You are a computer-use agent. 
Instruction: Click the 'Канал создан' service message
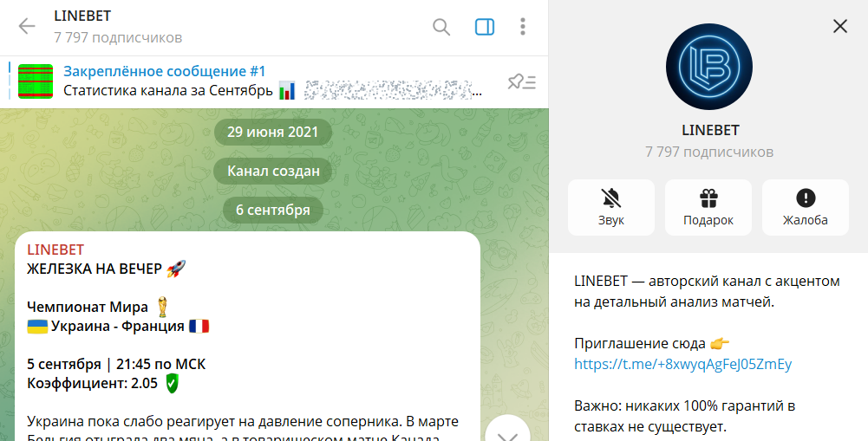273,171
